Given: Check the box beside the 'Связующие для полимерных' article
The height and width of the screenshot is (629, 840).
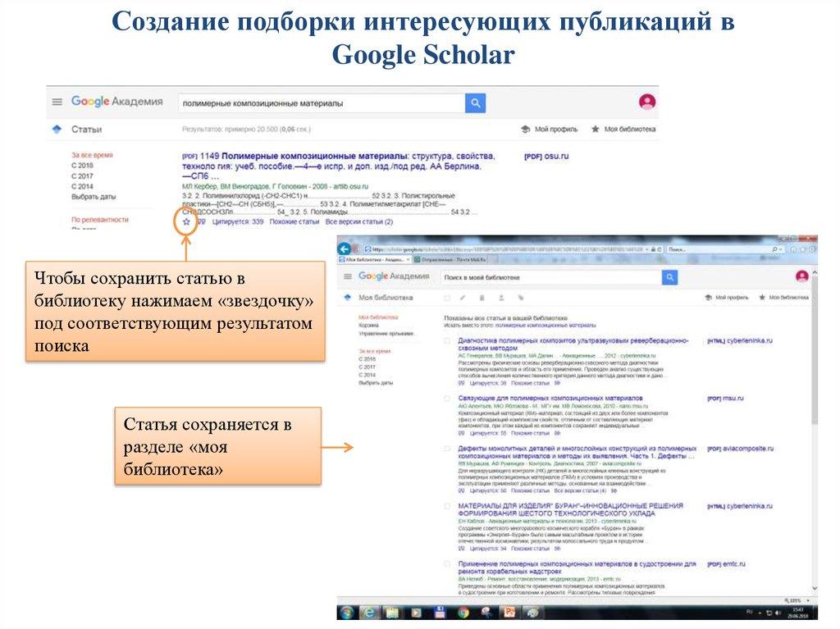Looking at the screenshot, I should click(x=447, y=398).
